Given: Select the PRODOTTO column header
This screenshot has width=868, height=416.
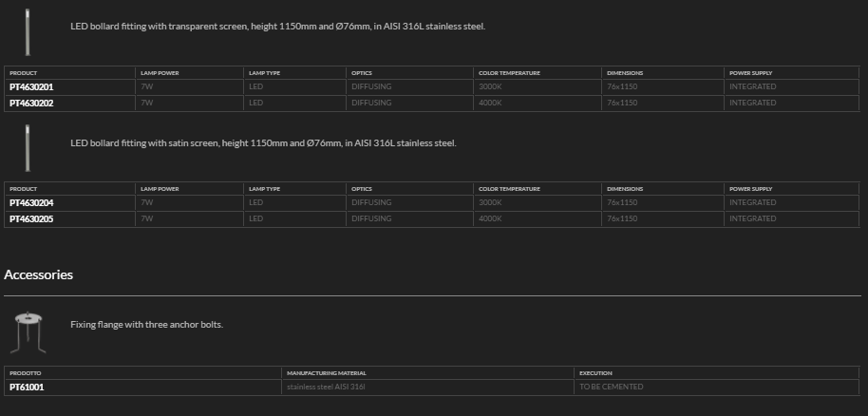Looking at the screenshot, I should pos(26,373).
